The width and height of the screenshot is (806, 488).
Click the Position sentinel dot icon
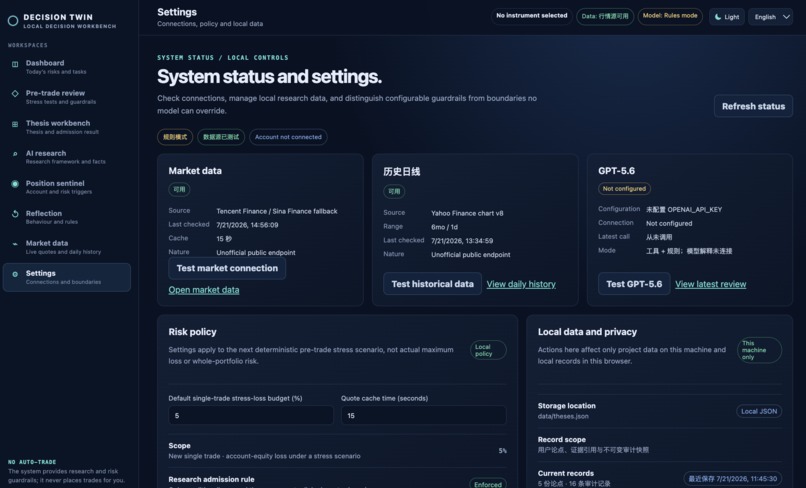coord(15,184)
